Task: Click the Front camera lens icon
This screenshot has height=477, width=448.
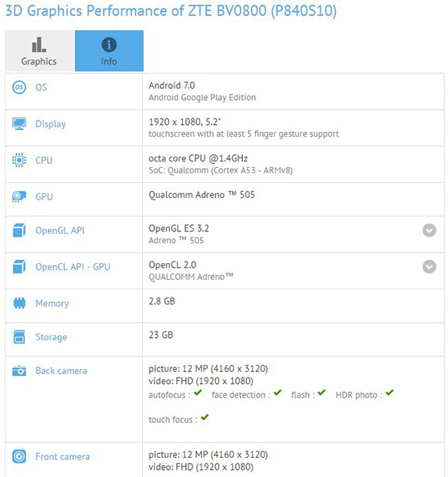Action: pos(19,456)
